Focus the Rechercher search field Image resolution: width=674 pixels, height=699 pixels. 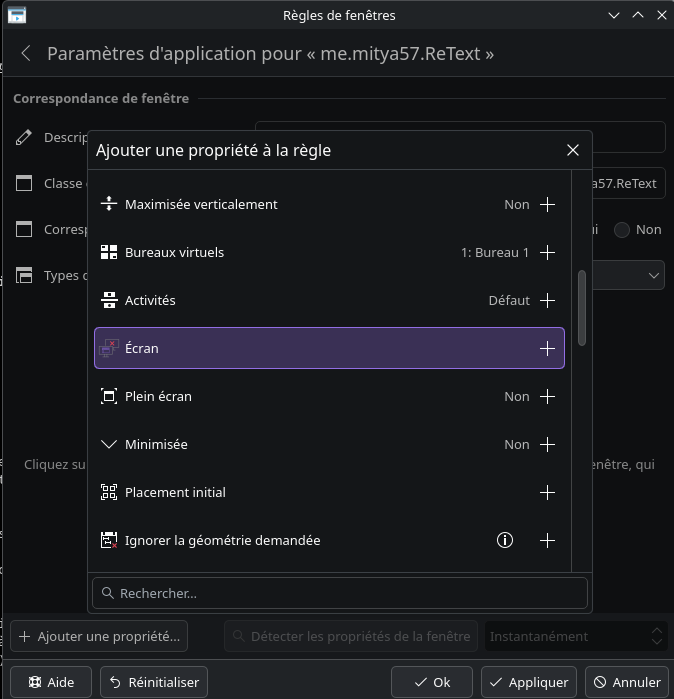tap(340, 593)
